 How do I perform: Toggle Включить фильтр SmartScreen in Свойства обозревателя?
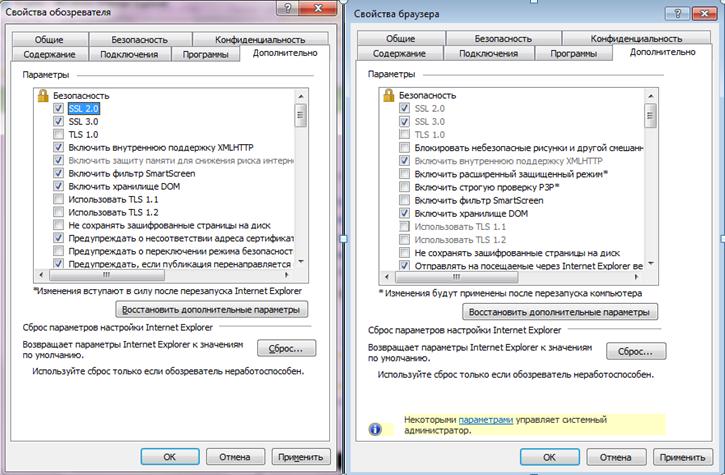[58, 173]
